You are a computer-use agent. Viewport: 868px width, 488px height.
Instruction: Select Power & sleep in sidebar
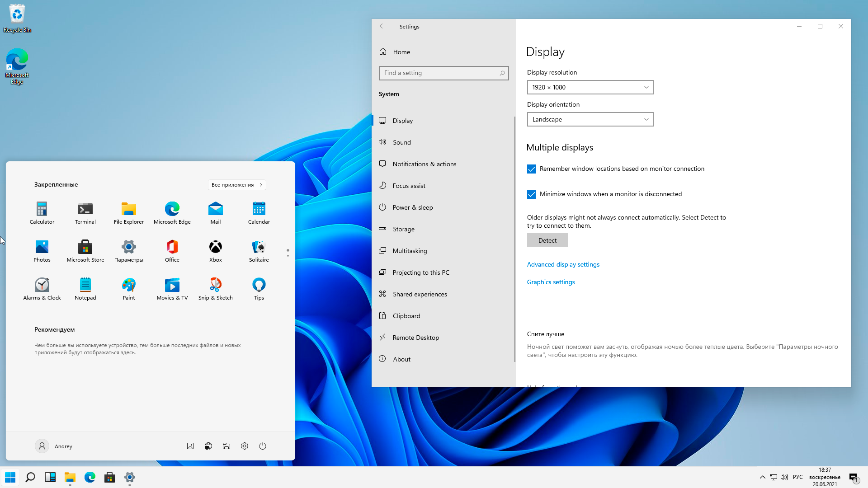[x=412, y=207]
